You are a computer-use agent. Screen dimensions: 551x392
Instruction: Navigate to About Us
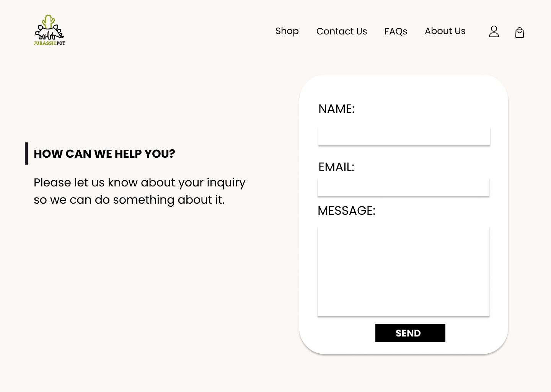pos(445,31)
